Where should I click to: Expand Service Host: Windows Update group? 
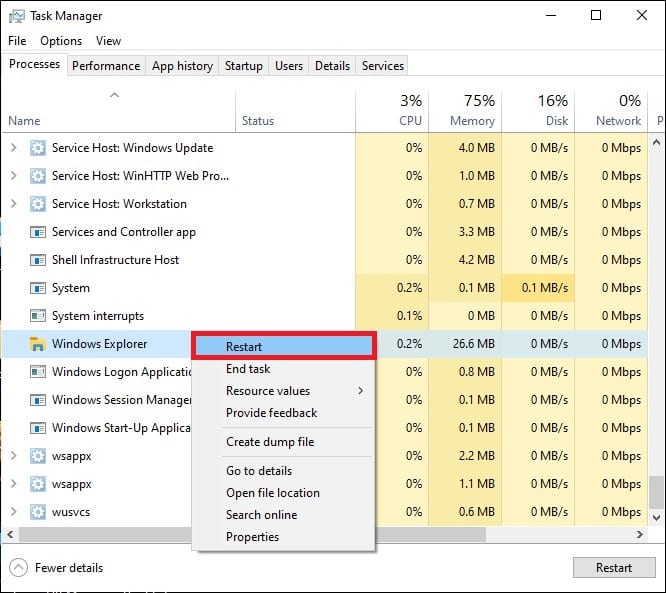[x=14, y=148]
